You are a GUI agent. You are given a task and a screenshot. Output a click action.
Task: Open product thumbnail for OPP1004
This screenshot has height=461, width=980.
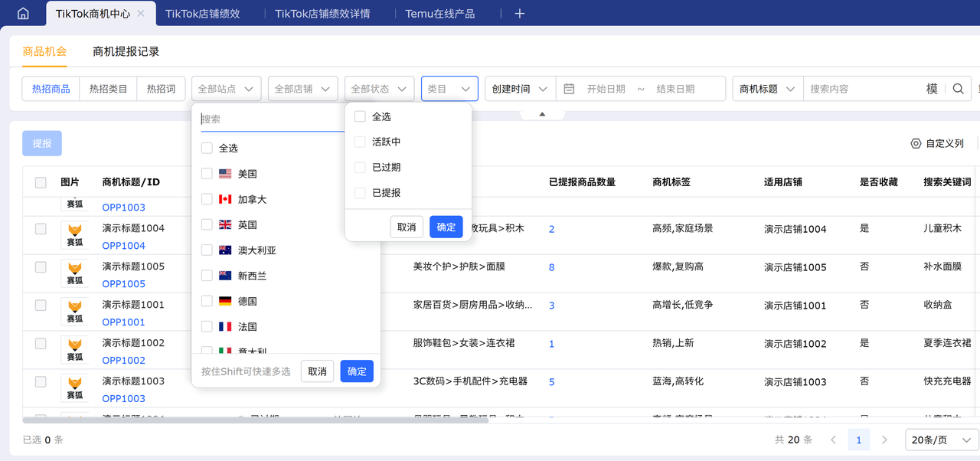[75, 234]
